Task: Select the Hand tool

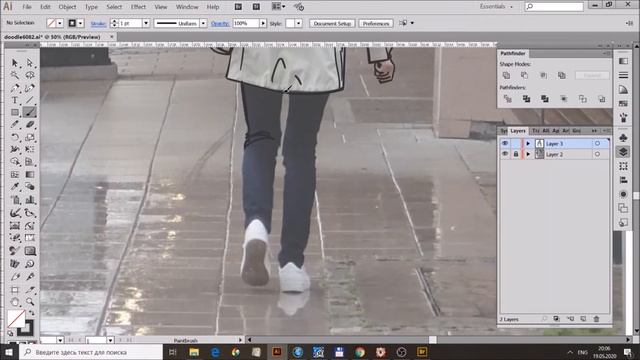Action: [x=15, y=302]
